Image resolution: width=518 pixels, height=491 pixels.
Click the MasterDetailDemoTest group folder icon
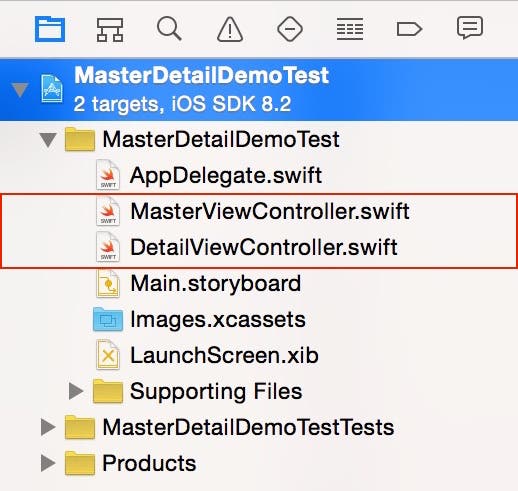(x=80, y=139)
